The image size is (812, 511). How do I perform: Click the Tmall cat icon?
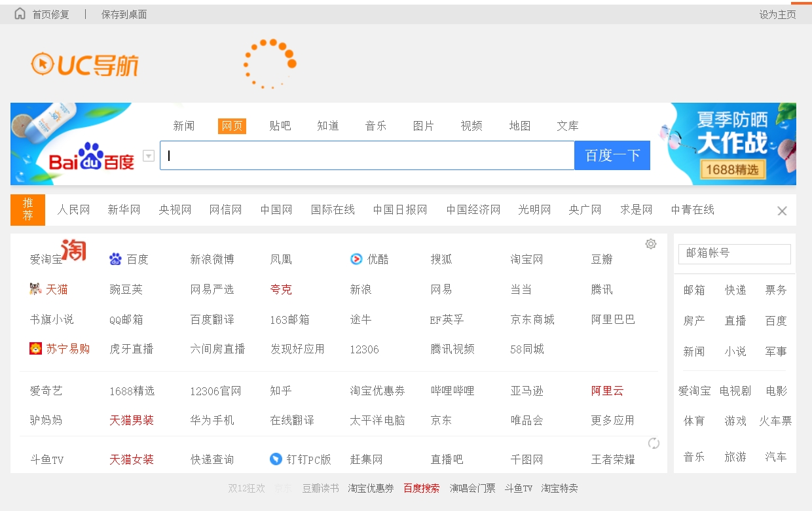36,289
